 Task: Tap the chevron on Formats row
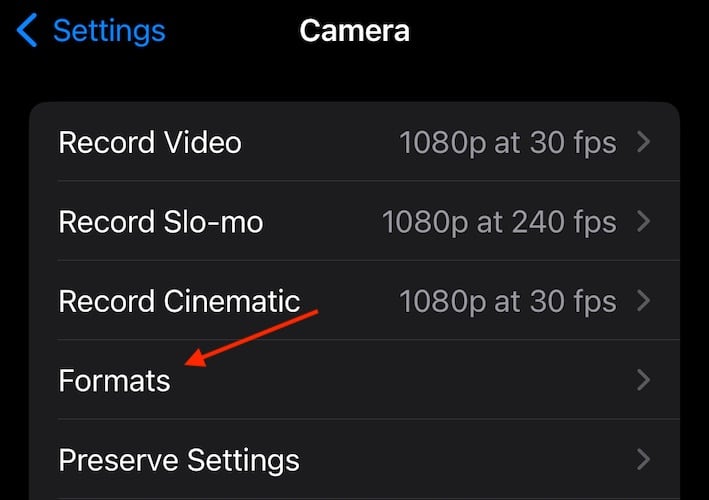pyautogui.click(x=644, y=380)
